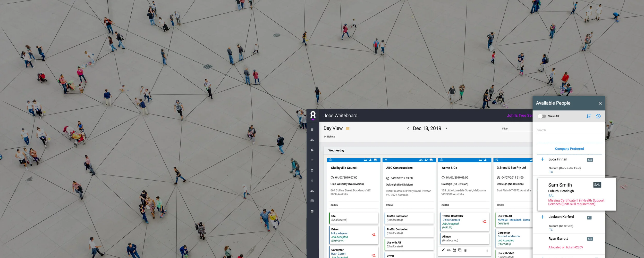The width and height of the screenshot is (644, 258).
Task: Go to previous day with left arrow
Action: (x=409, y=128)
